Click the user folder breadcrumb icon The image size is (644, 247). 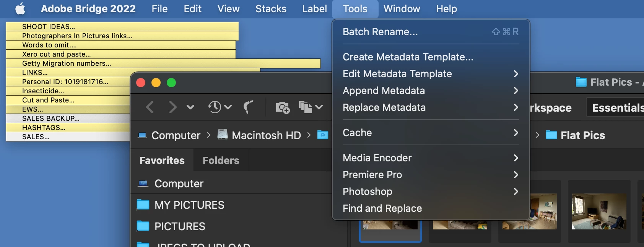pyautogui.click(x=323, y=135)
